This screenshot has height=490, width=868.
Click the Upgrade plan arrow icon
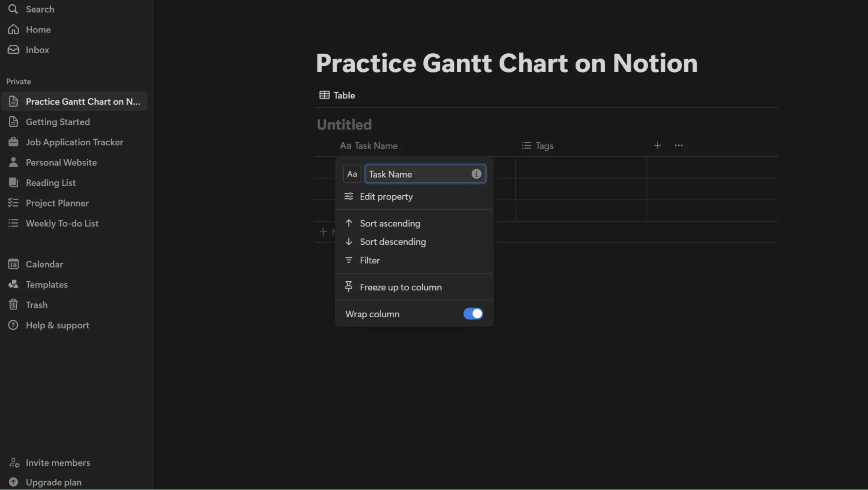click(x=13, y=482)
